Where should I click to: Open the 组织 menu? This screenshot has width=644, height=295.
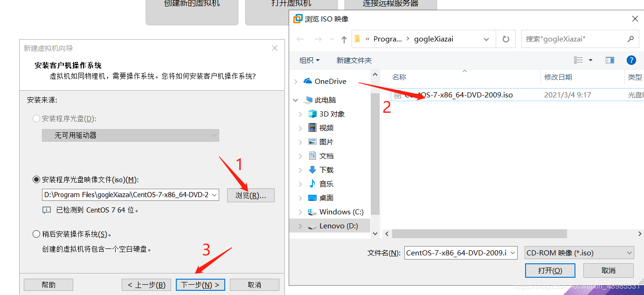[x=310, y=60]
